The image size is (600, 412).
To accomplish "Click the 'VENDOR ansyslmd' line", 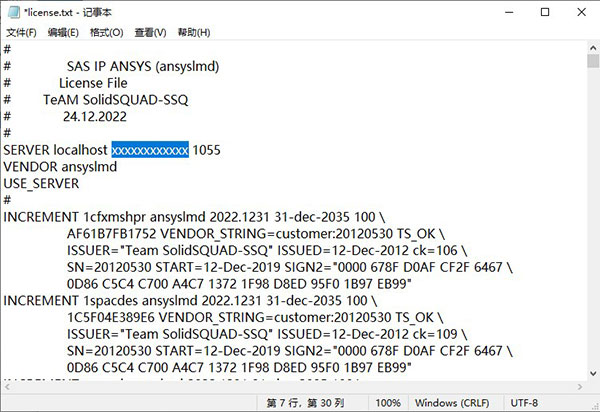I will click(60, 167).
